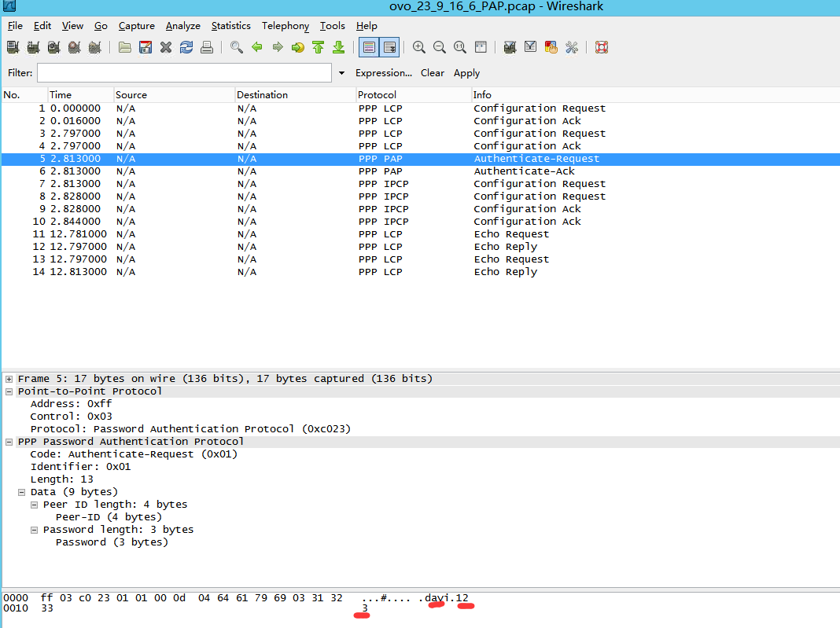This screenshot has height=628, width=840.
Task: Edit display filter icon
Action: [x=530, y=47]
